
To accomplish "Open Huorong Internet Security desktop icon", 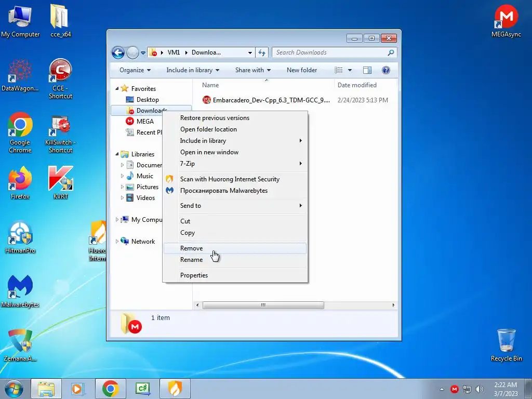I will (x=98, y=241).
